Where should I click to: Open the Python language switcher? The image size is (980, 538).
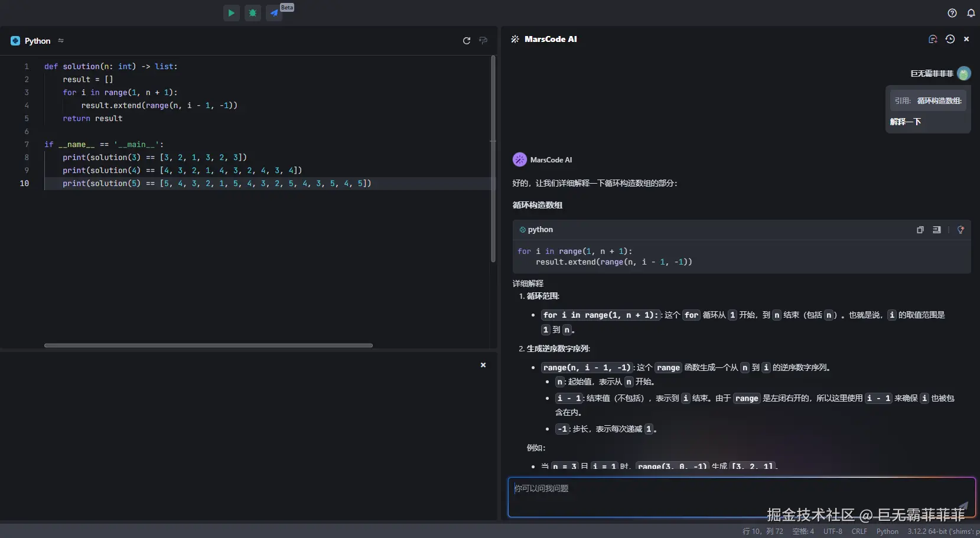61,41
